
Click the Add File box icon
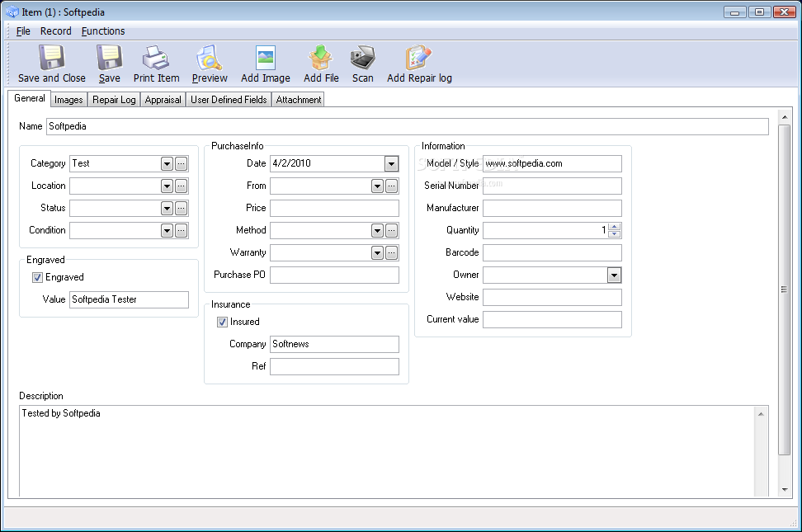(321, 57)
